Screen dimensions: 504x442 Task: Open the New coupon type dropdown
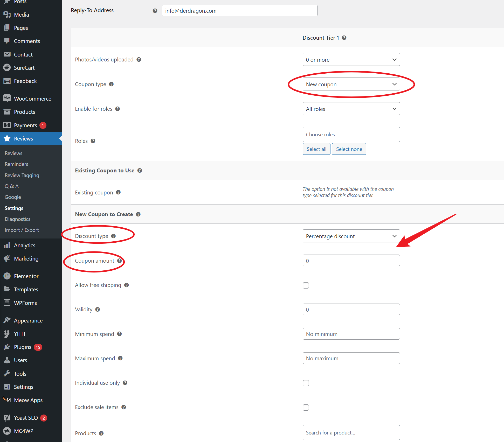[351, 84]
